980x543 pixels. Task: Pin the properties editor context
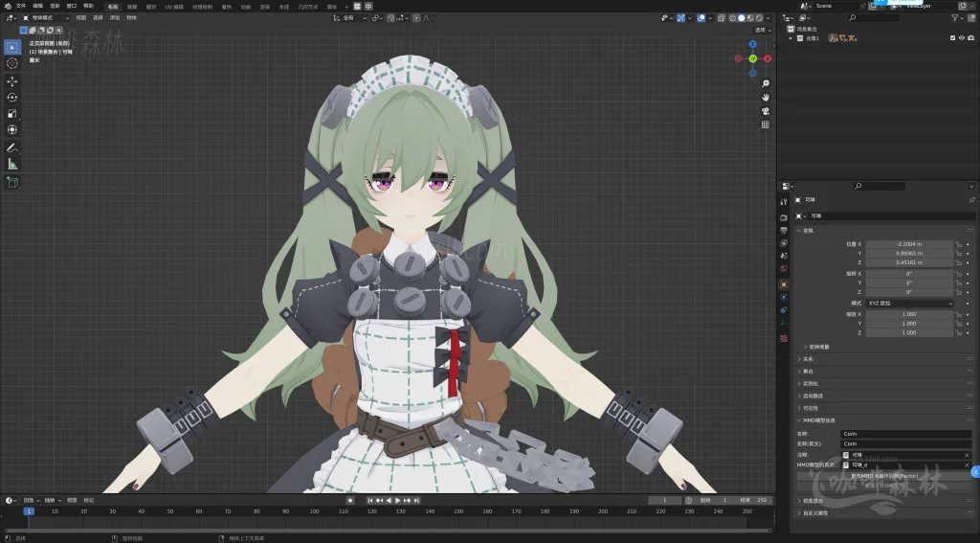(x=971, y=200)
